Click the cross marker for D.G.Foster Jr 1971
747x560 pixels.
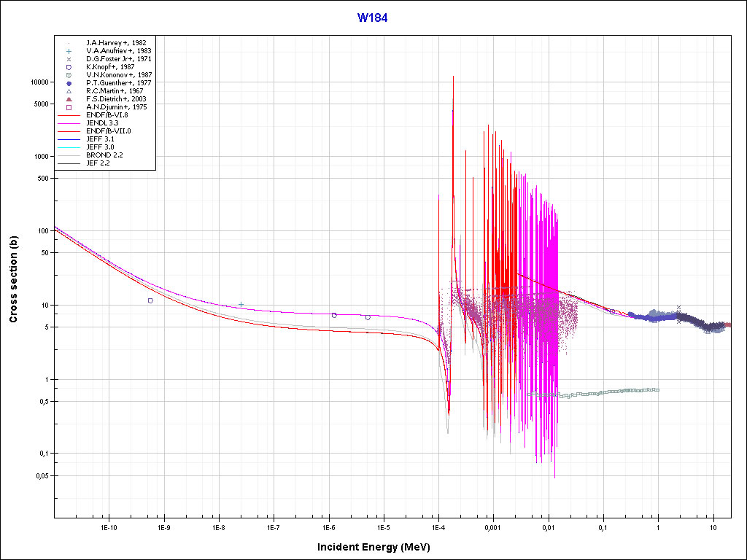pyautogui.click(x=69, y=59)
